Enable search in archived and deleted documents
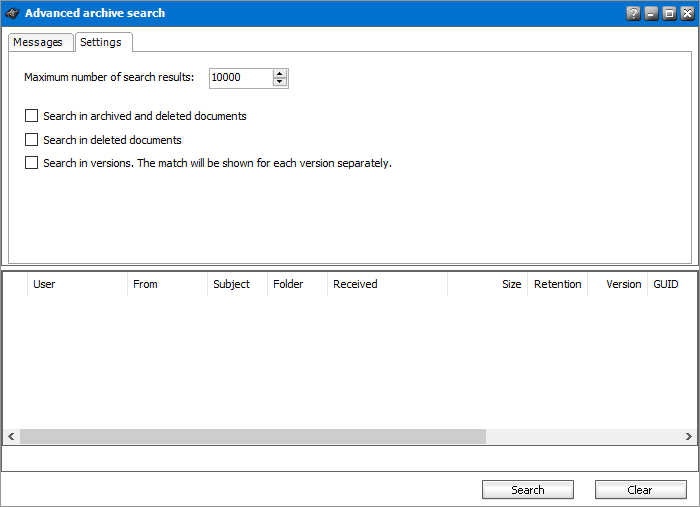Screen dimensions: 700x507 (x=32, y=116)
